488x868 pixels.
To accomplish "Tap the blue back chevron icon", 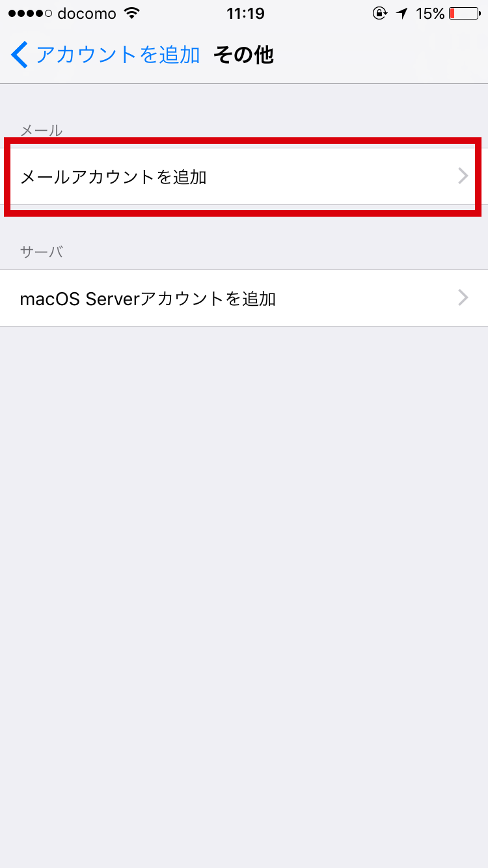I will tap(20, 55).
